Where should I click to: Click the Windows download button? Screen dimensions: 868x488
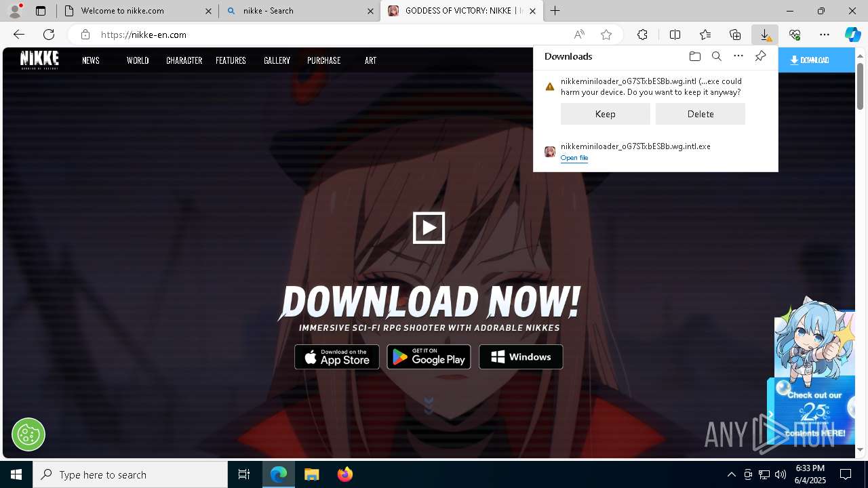click(521, 357)
